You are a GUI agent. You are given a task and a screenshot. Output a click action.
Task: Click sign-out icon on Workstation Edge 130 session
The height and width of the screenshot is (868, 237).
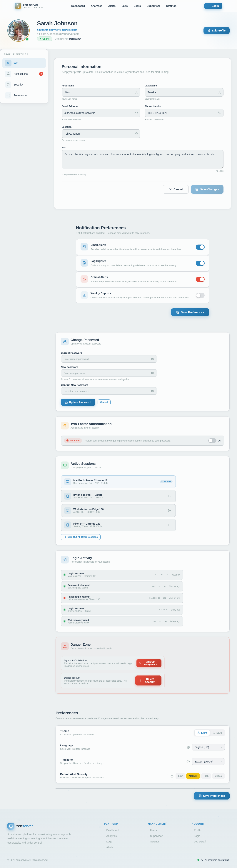tap(169, 511)
